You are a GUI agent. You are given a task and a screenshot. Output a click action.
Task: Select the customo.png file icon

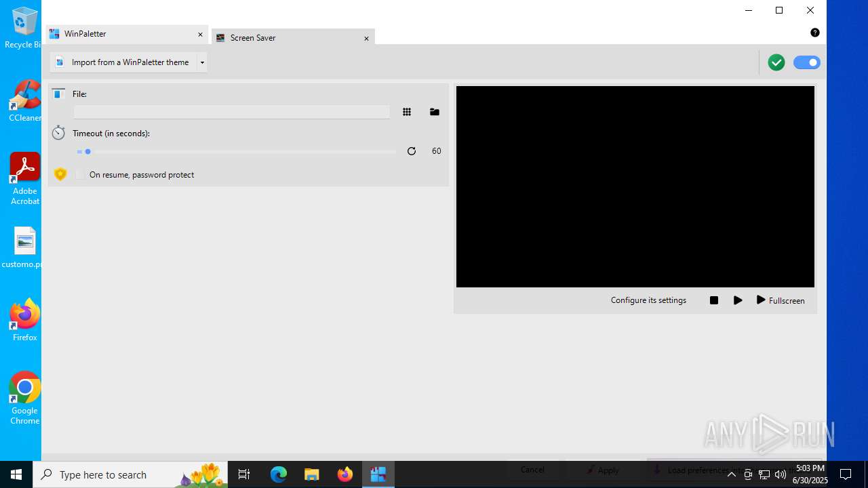[x=24, y=247]
